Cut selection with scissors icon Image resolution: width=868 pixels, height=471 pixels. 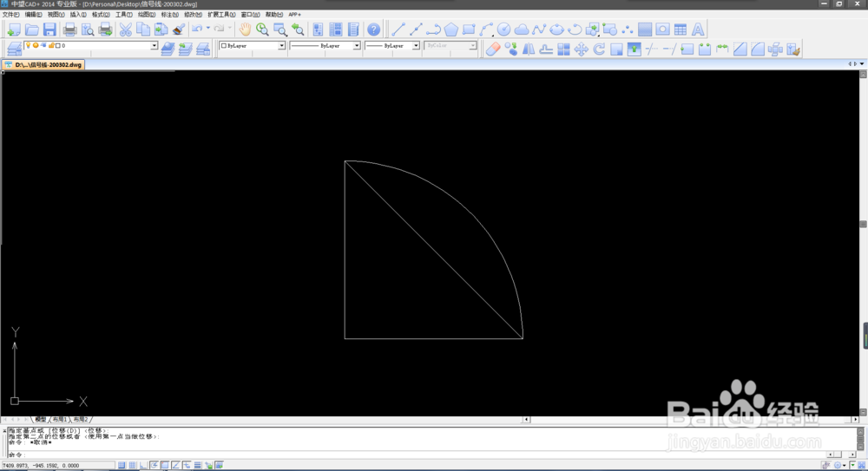tap(126, 29)
